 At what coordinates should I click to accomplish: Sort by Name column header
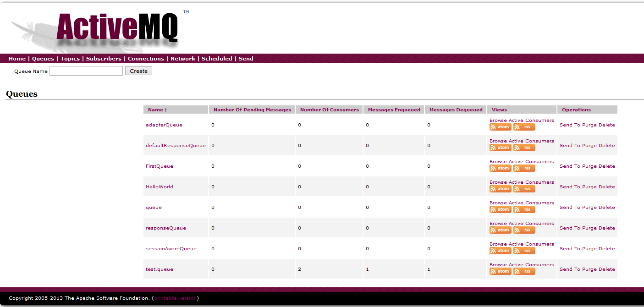(x=158, y=110)
